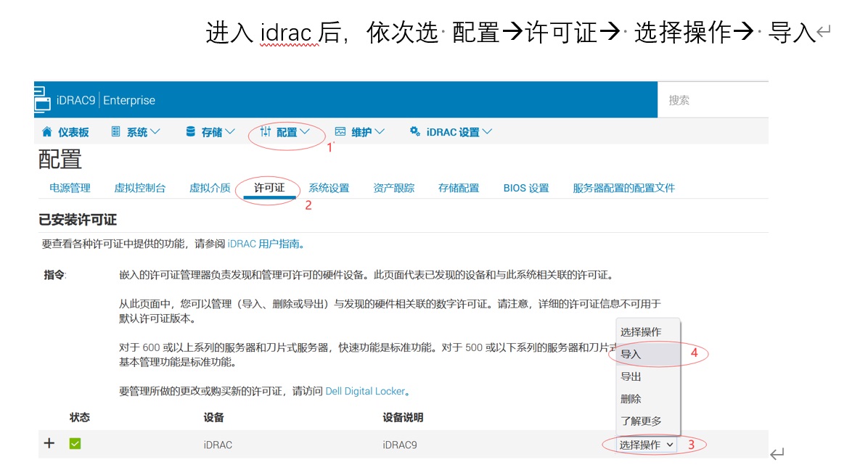Screen dimensions: 868x470
Task: Click the iDRAC9 device description cell
Action: pyautogui.click(x=400, y=445)
